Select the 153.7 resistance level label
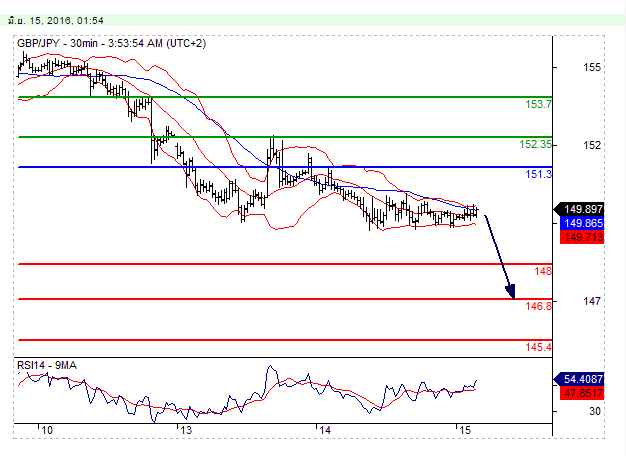 (x=539, y=104)
